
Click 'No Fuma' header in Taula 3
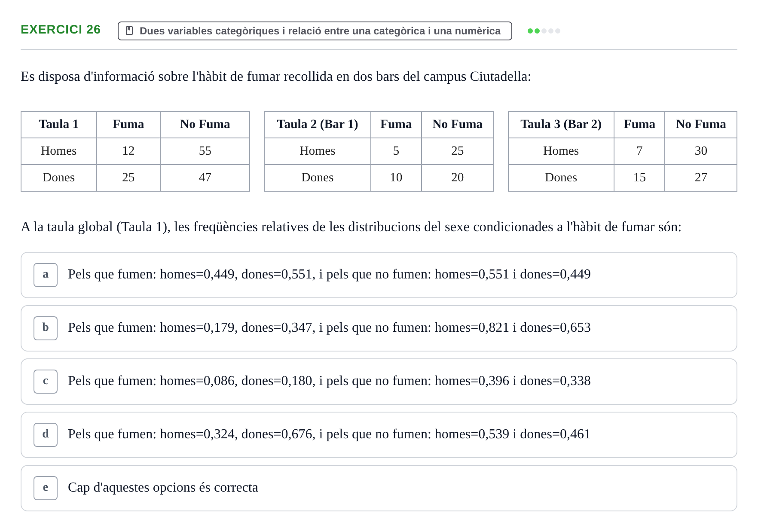[x=701, y=125]
